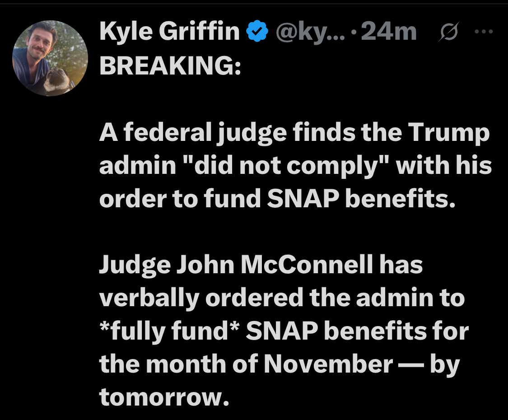This screenshot has width=508, height=420.
Task: Click the word "Trump" in the post
Action: click(x=449, y=133)
